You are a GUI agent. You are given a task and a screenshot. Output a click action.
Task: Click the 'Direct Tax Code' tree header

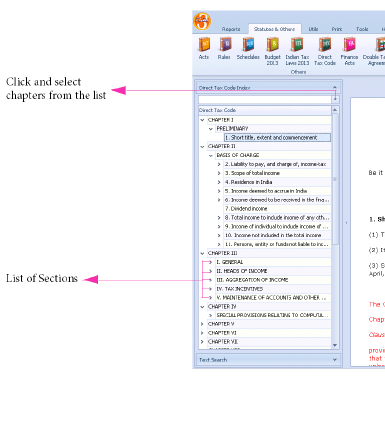(265, 110)
